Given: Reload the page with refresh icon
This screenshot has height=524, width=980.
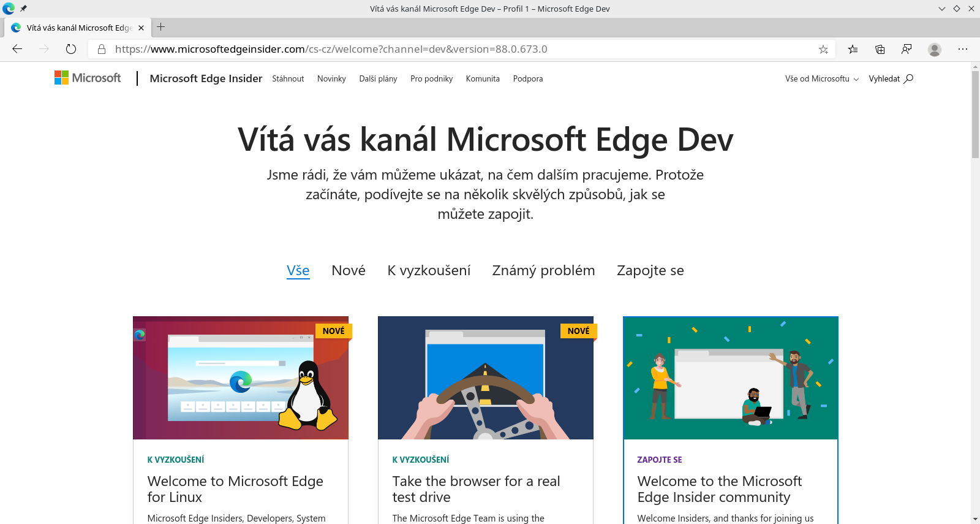Looking at the screenshot, I should tap(71, 49).
